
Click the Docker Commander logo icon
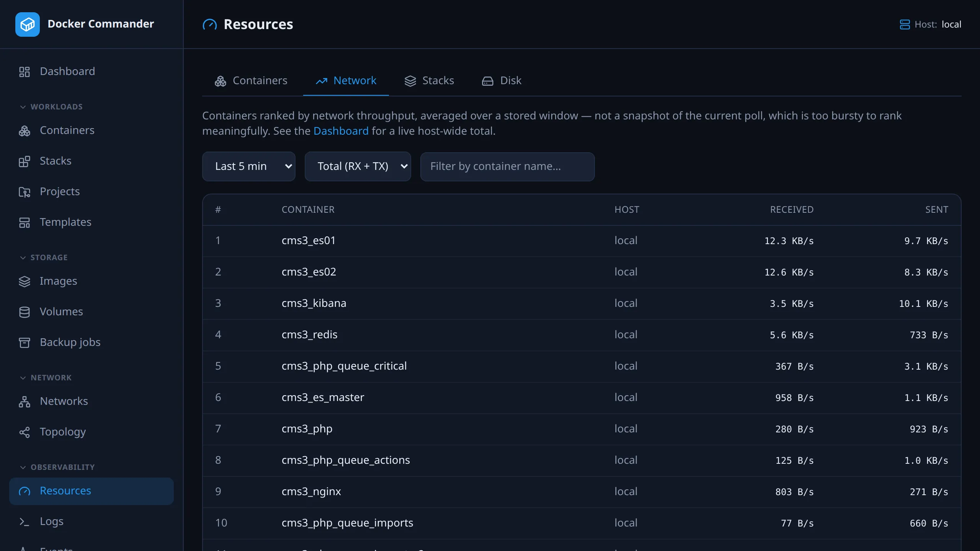pos(27,24)
